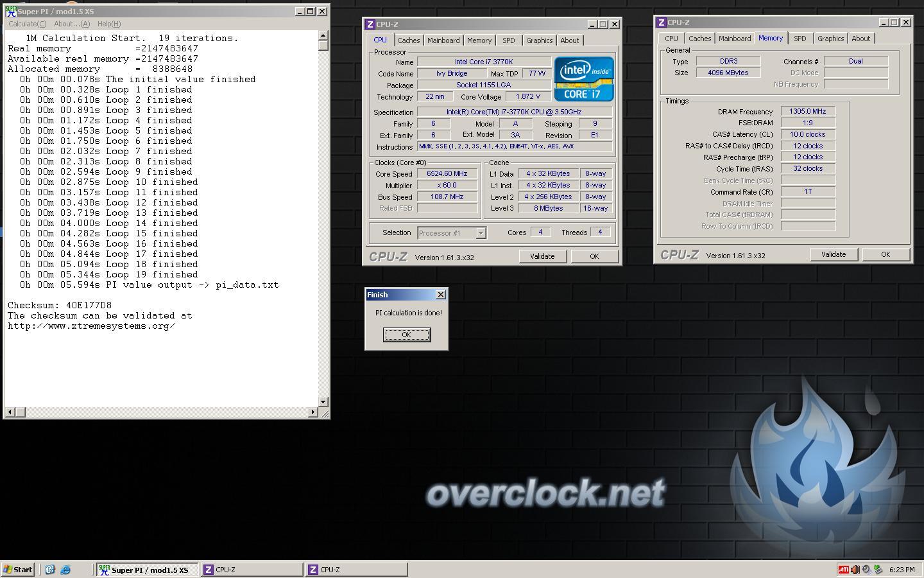Click the horizontal scrollbar right arrow
924x578 pixels.
[313, 412]
